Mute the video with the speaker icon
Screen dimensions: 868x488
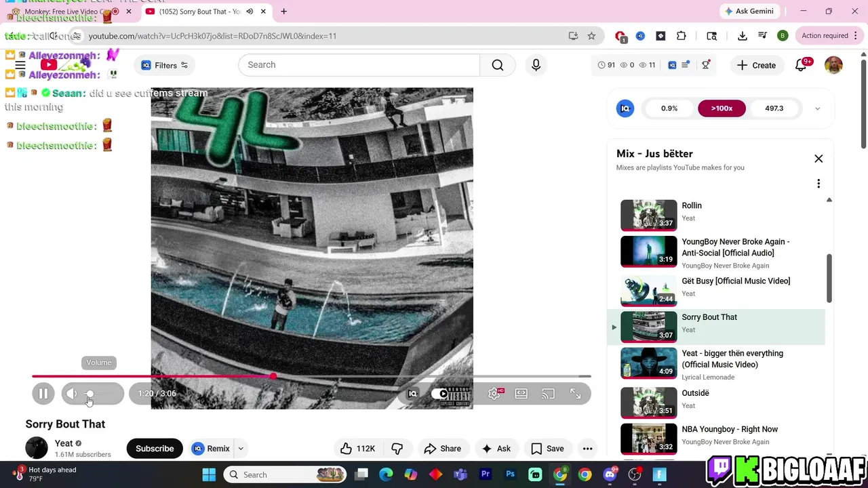tap(72, 394)
